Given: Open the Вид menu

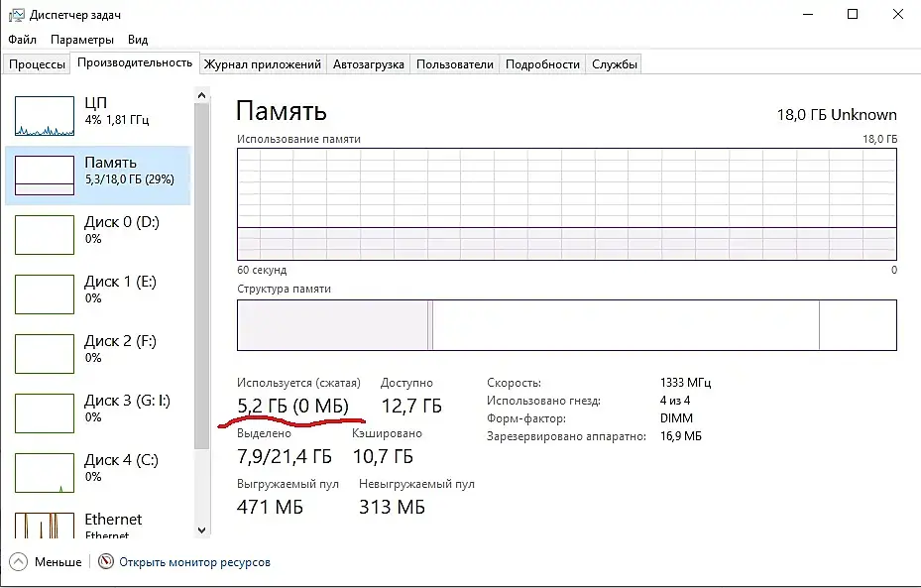Looking at the screenshot, I should click(138, 40).
